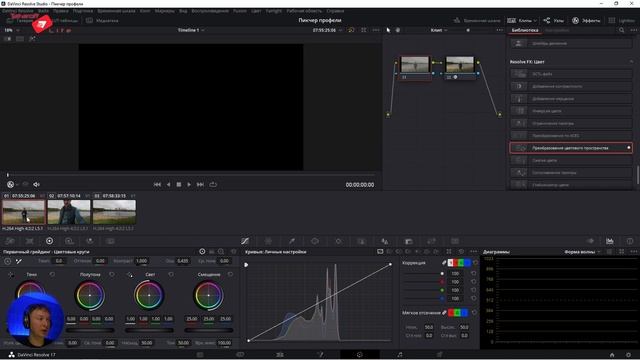Mute audio with the speaker icon
The height and width of the screenshot is (360, 640).
tap(36, 184)
